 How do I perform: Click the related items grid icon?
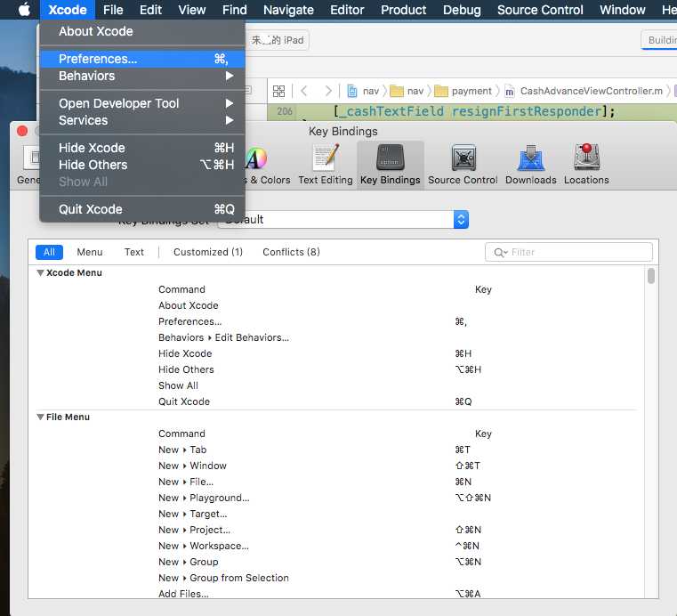(279, 91)
